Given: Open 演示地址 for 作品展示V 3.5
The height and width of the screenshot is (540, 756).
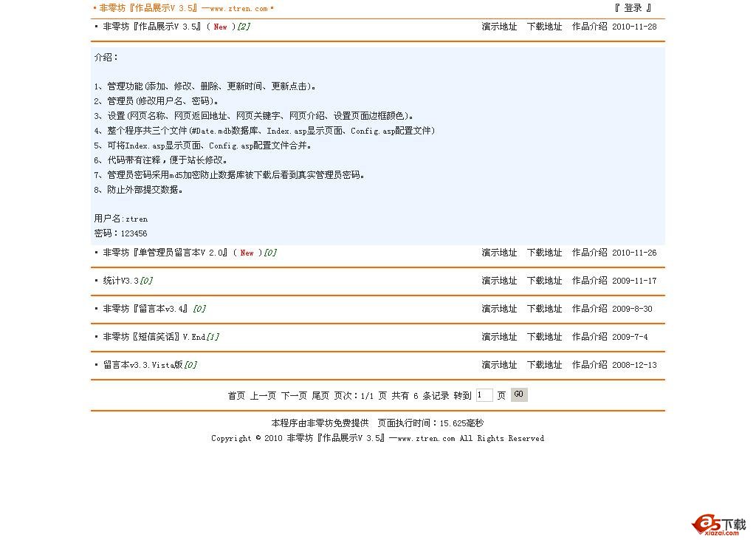Looking at the screenshot, I should (499, 27).
